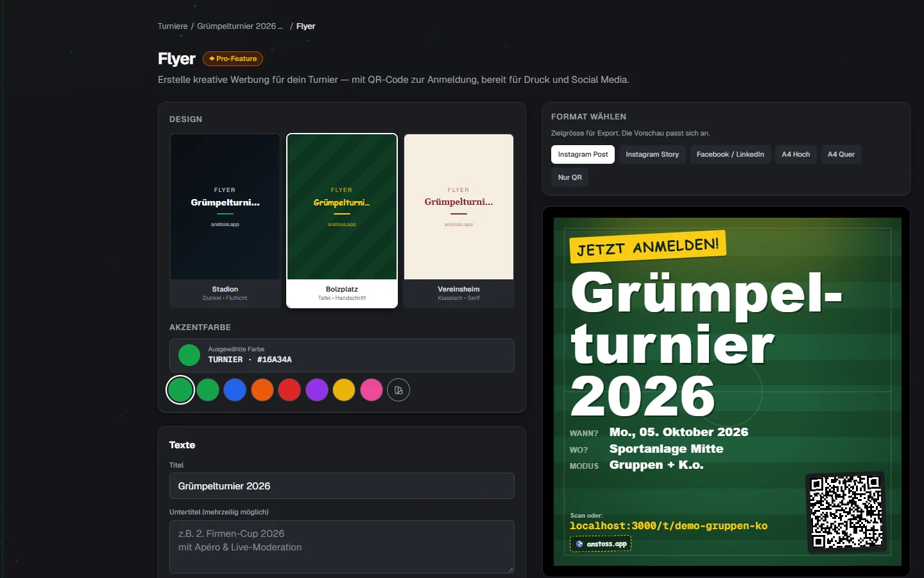Click the Pro-Feature badge

pos(233,58)
